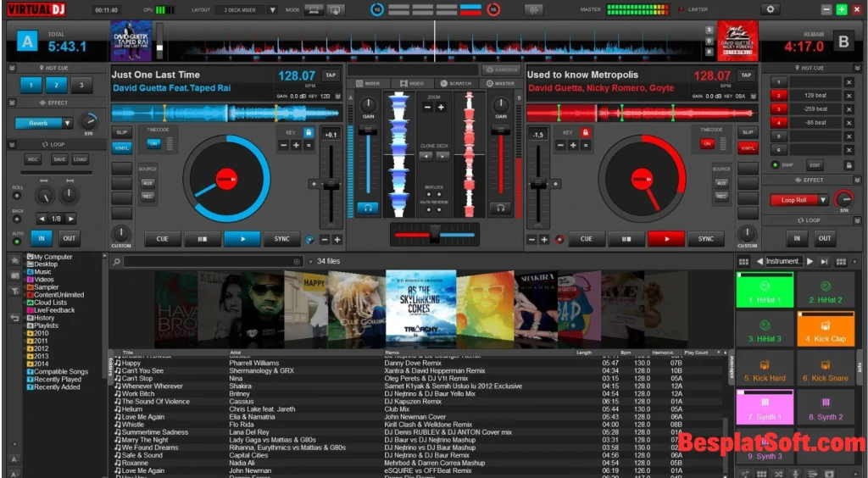Tap the deck A TAP tempo button
This screenshot has width=868, height=478.
pyautogui.click(x=331, y=75)
